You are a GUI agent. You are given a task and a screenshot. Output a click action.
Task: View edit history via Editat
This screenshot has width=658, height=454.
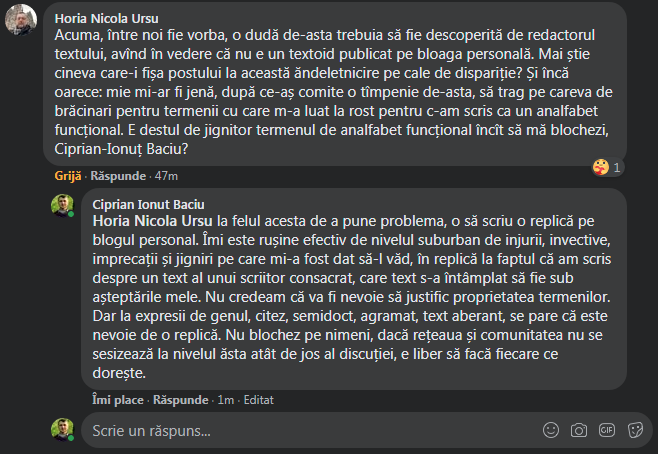[261, 399]
